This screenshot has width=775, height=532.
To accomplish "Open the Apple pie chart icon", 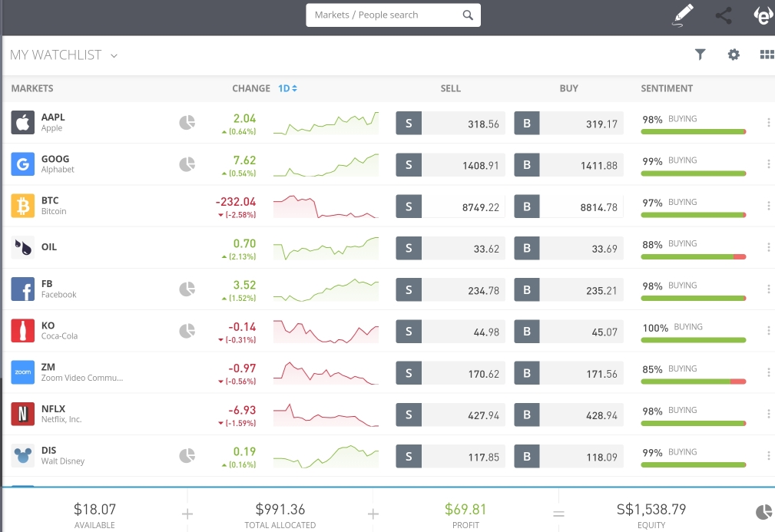I will point(187,123).
